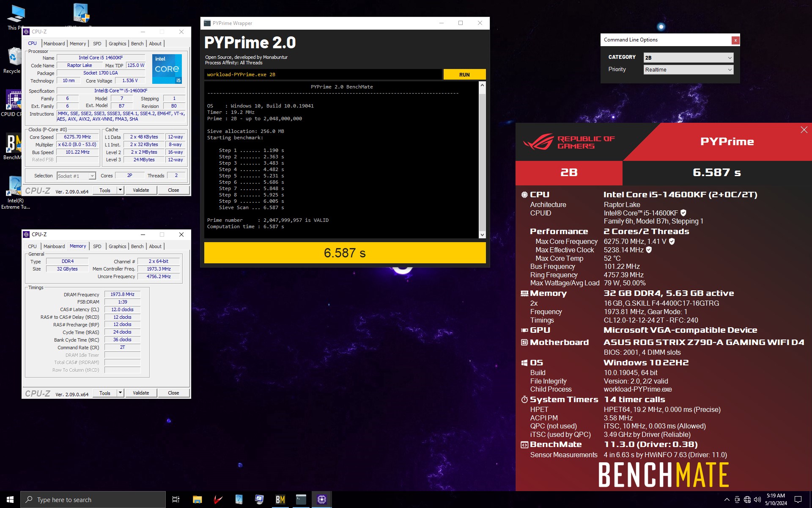
Task: Switch to Mainboard tab in top CPU-Z
Action: [54, 44]
